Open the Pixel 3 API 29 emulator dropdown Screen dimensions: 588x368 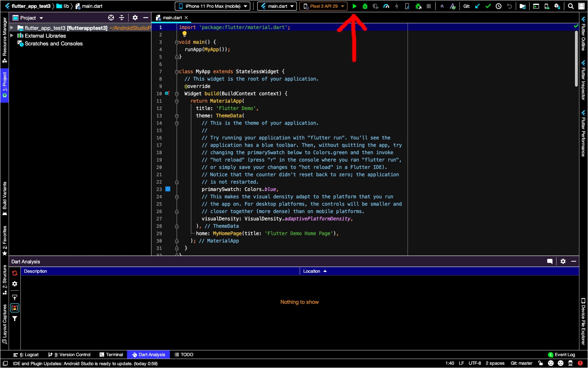[x=323, y=6]
